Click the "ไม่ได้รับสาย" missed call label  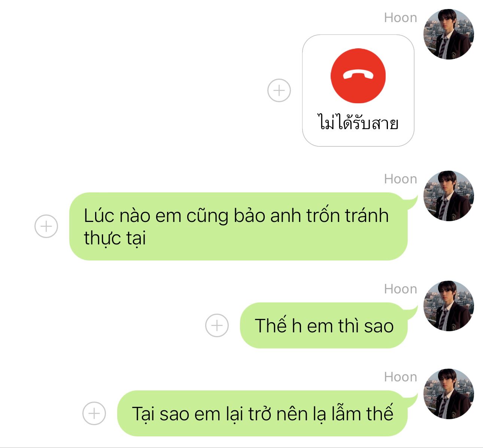click(x=358, y=123)
